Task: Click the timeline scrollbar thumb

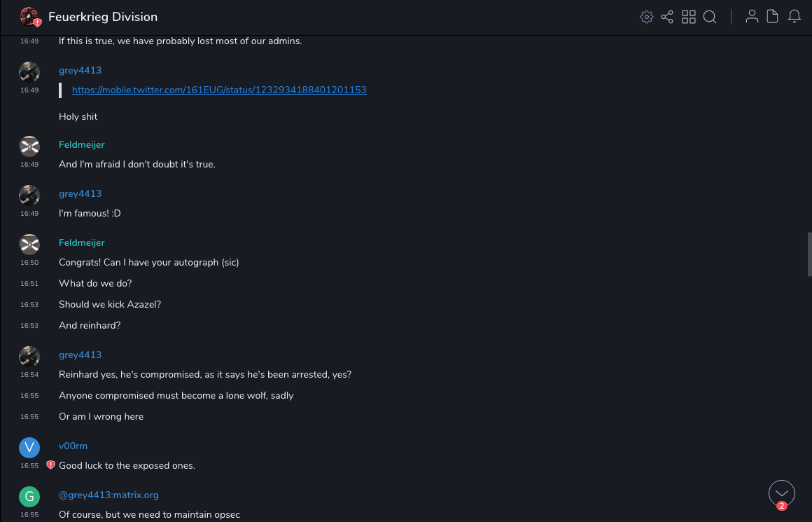Action: point(809,254)
